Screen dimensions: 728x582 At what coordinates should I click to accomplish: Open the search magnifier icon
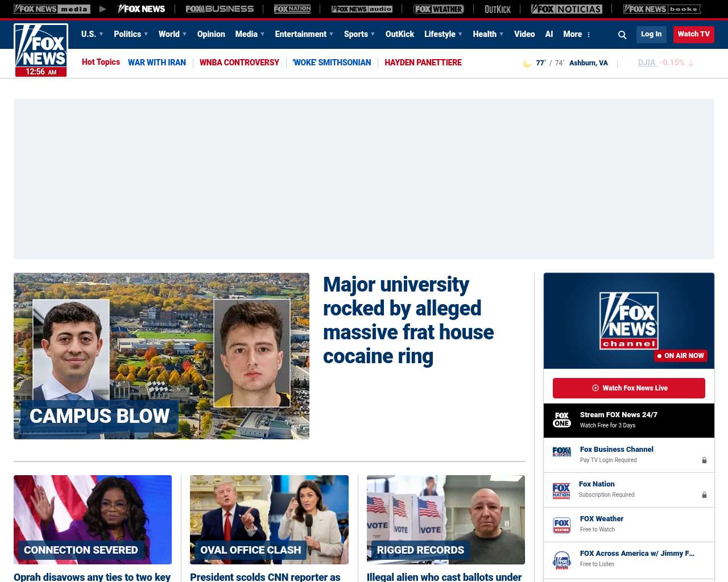coord(622,35)
